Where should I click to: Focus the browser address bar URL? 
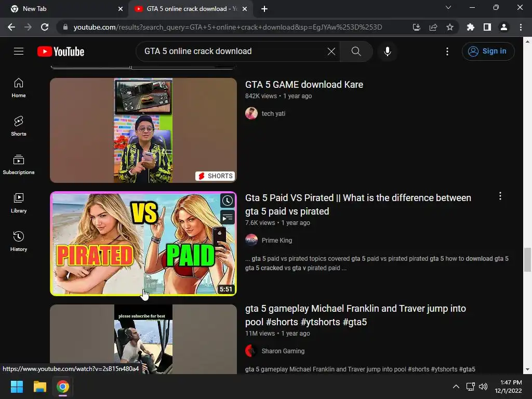click(228, 27)
